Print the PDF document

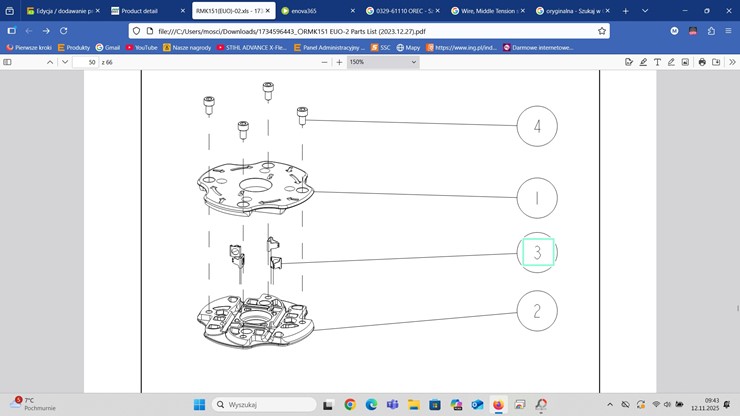pyautogui.click(x=702, y=62)
